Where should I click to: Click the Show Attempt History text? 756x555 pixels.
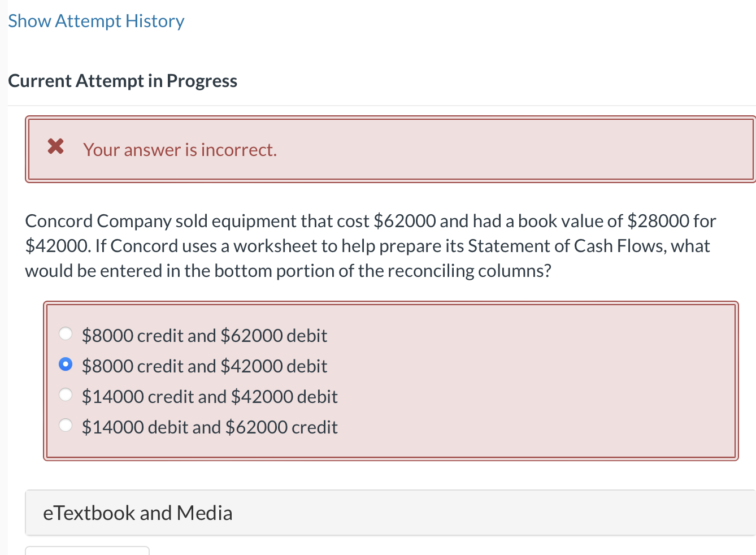click(x=96, y=20)
